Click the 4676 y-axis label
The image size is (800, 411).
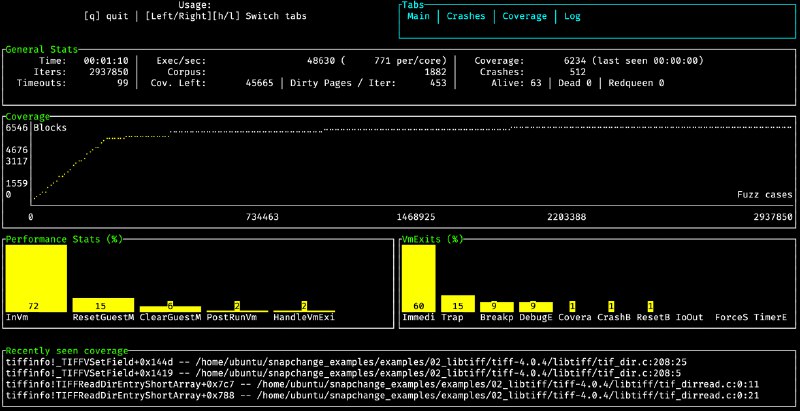(16, 150)
